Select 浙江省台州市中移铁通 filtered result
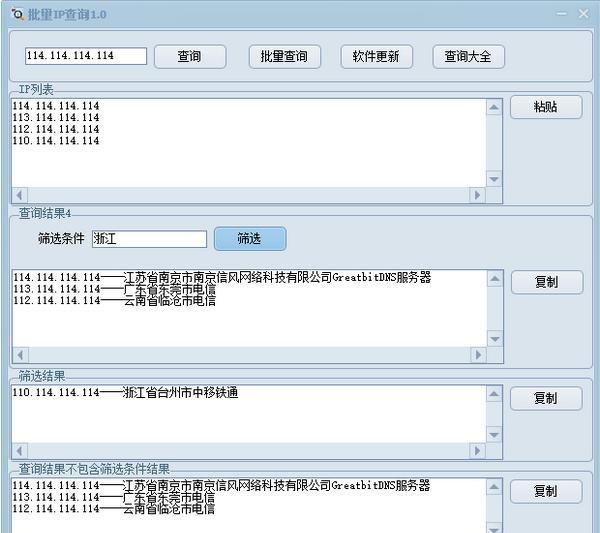This screenshot has width=600, height=533. point(126,392)
